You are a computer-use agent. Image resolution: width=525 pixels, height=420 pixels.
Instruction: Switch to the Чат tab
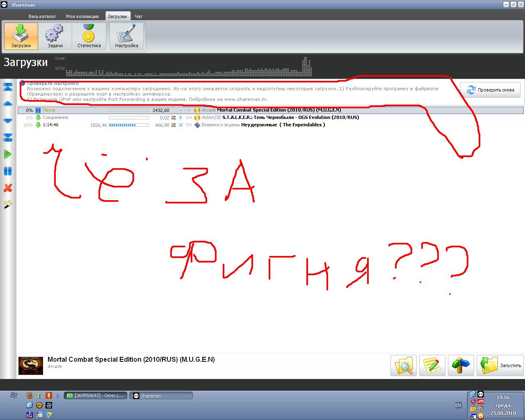click(139, 16)
